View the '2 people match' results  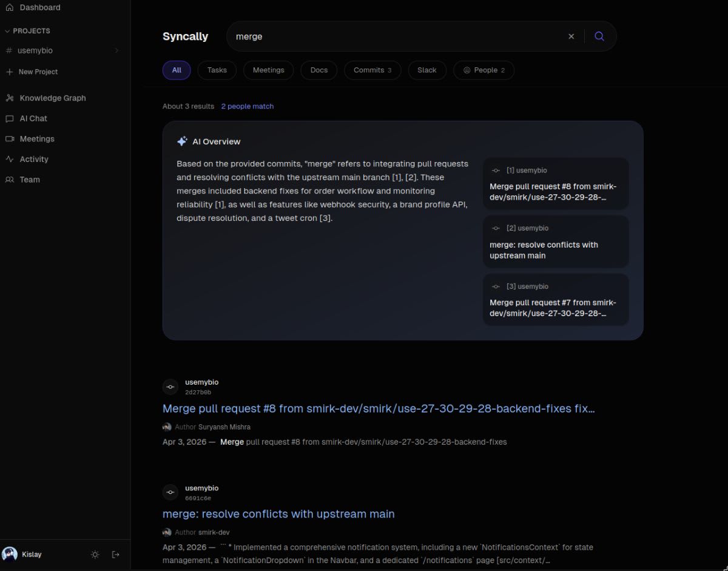tap(248, 106)
